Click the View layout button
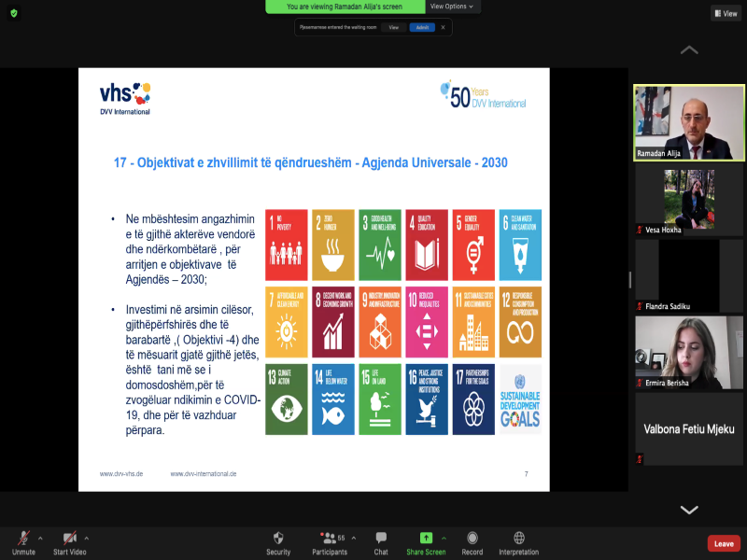Viewport: 747px width, 560px height. [726, 13]
